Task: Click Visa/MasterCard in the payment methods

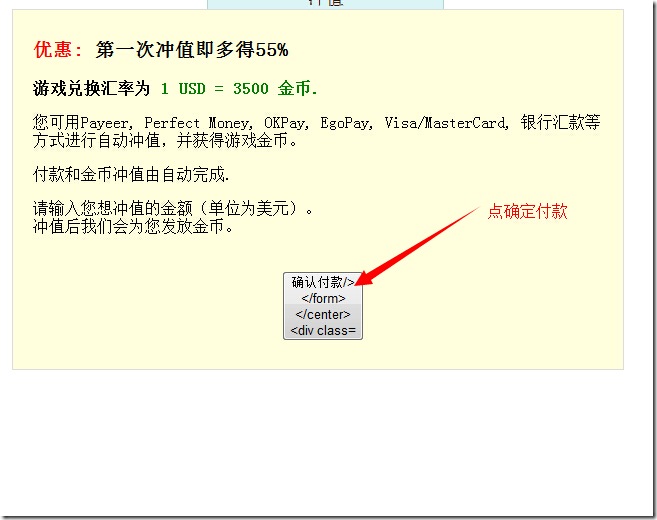Action: pyautogui.click(x=445, y=123)
